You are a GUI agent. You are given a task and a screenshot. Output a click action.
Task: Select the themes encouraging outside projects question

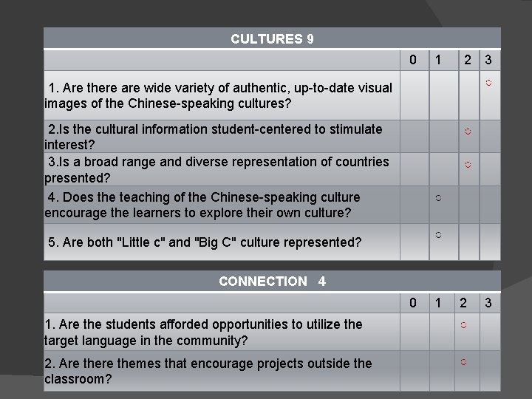click(x=208, y=371)
